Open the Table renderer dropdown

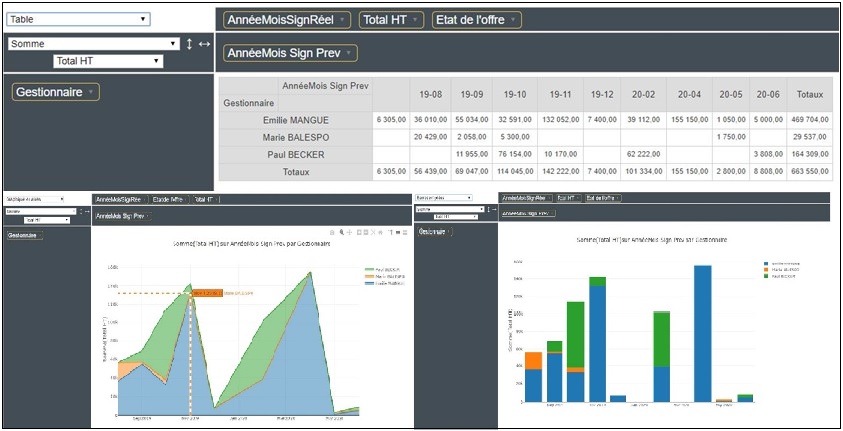(x=78, y=19)
